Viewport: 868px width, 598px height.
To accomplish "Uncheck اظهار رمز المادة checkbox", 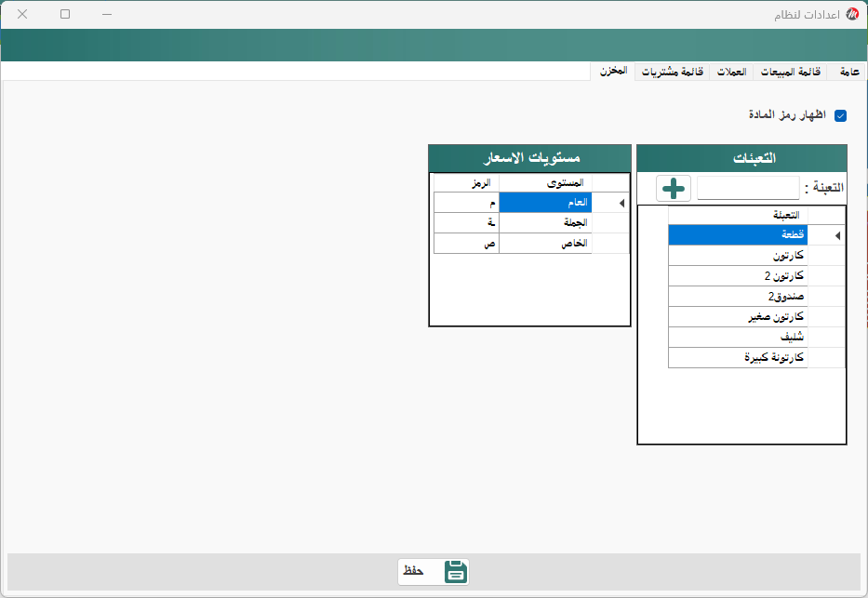I will pos(840,115).
